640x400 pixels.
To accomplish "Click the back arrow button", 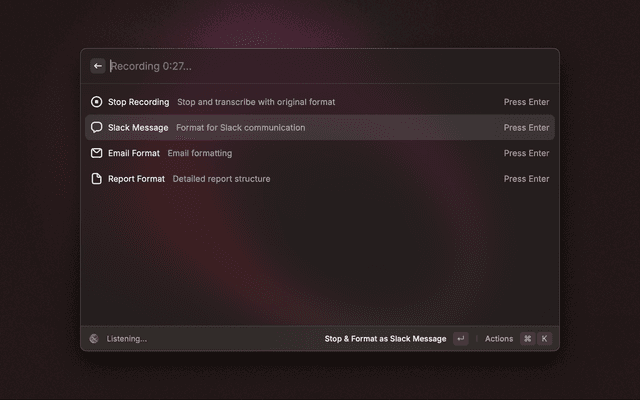I will point(98,66).
